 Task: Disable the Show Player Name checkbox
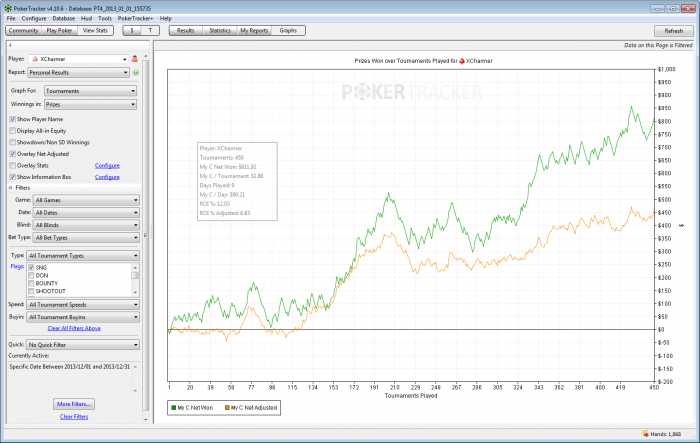12,119
